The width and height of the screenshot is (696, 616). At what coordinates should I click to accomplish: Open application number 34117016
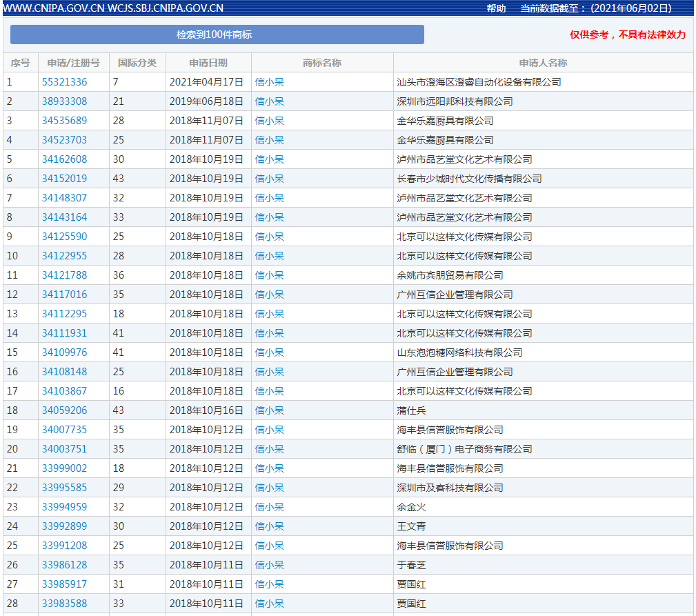64,295
